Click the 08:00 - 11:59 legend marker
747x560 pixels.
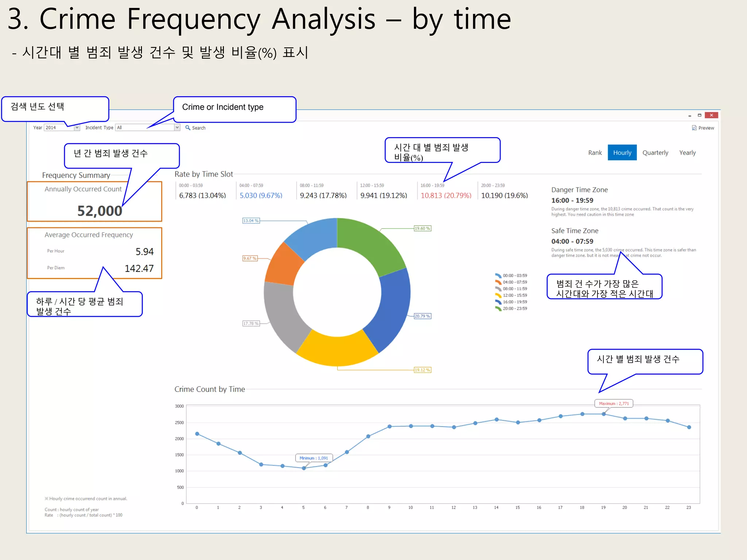tap(498, 289)
